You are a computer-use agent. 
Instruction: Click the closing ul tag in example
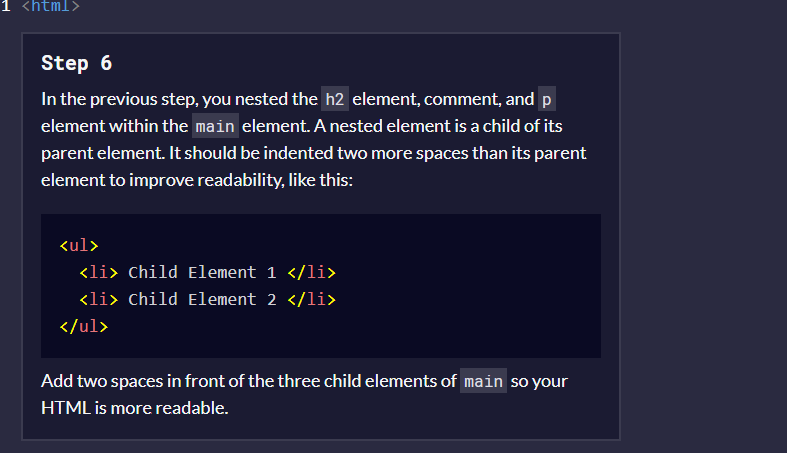[84, 326]
